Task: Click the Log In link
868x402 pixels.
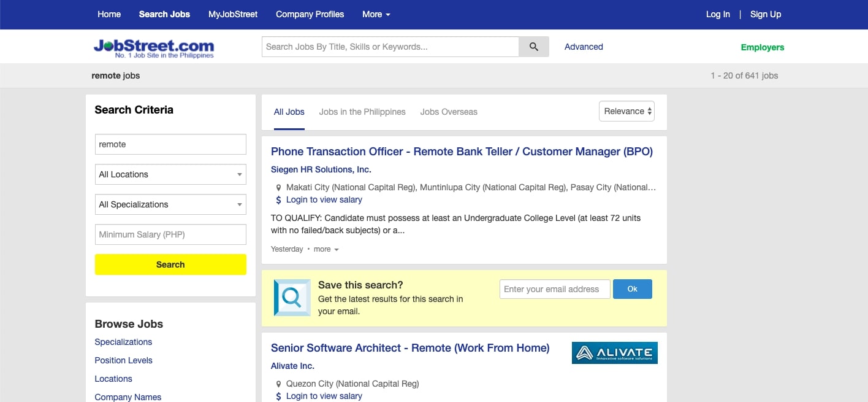Action: coord(718,14)
